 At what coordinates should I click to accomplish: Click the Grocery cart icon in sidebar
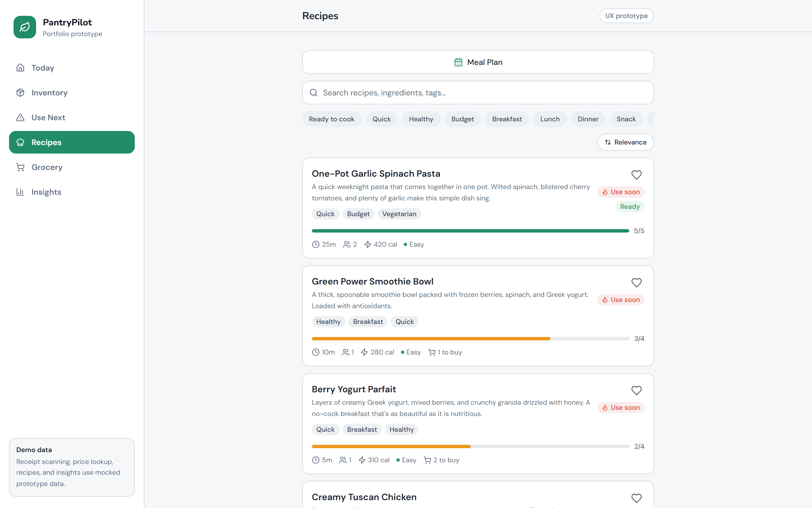pyautogui.click(x=20, y=167)
